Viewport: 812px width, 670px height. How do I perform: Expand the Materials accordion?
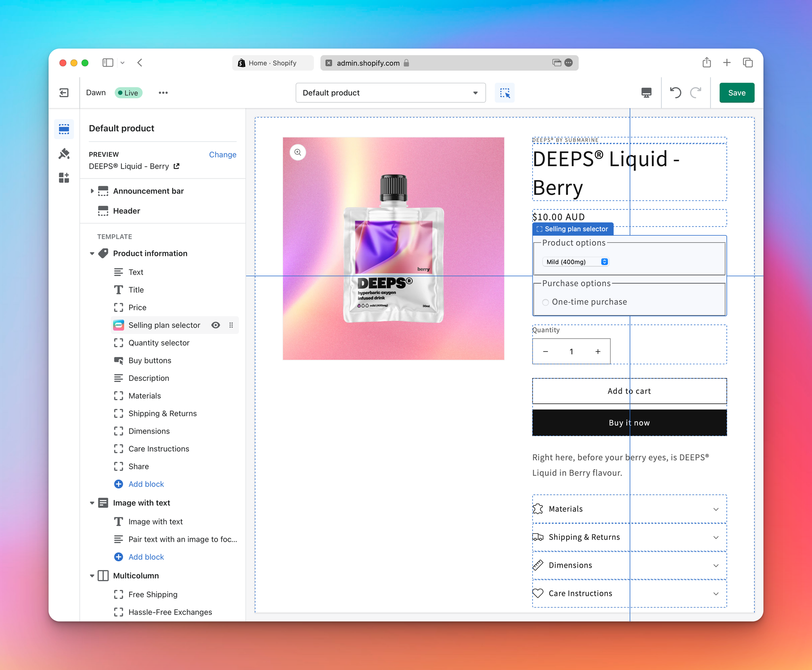[629, 509]
